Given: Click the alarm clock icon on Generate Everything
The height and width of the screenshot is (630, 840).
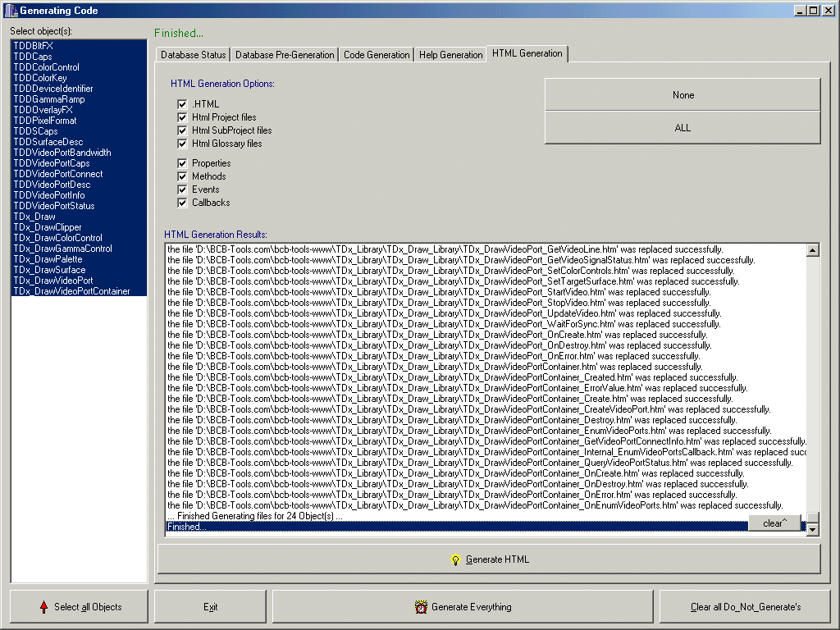Looking at the screenshot, I should (x=421, y=607).
